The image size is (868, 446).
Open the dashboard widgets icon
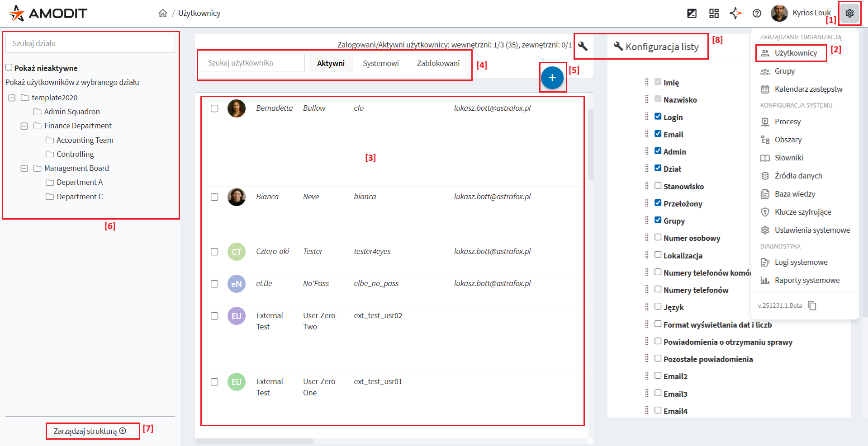point(714,13)
